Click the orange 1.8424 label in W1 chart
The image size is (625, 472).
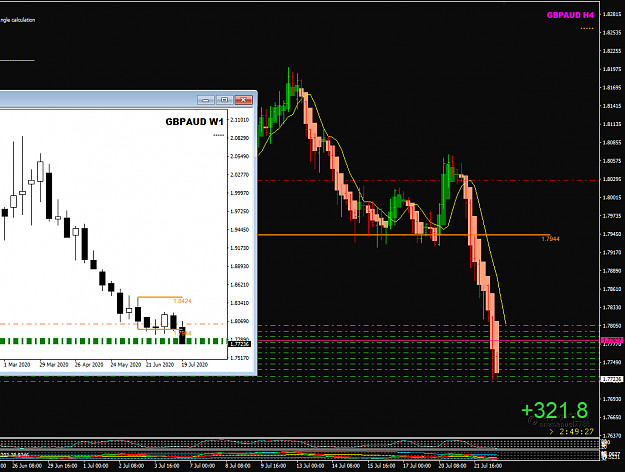point(182,301)
